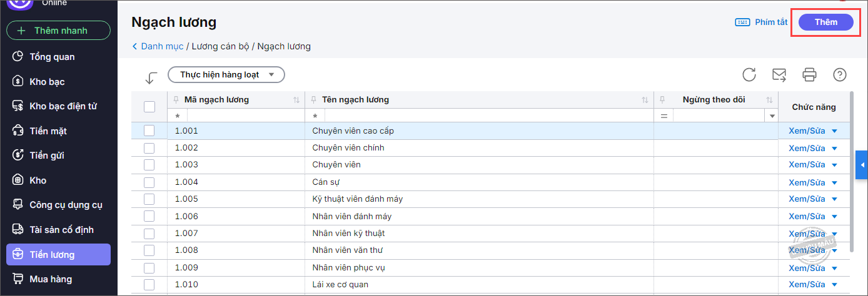Viewport: 868px width, 296px height.
Task: Click the printer icon
Action: pyautogui.click(x=809, y=75)
